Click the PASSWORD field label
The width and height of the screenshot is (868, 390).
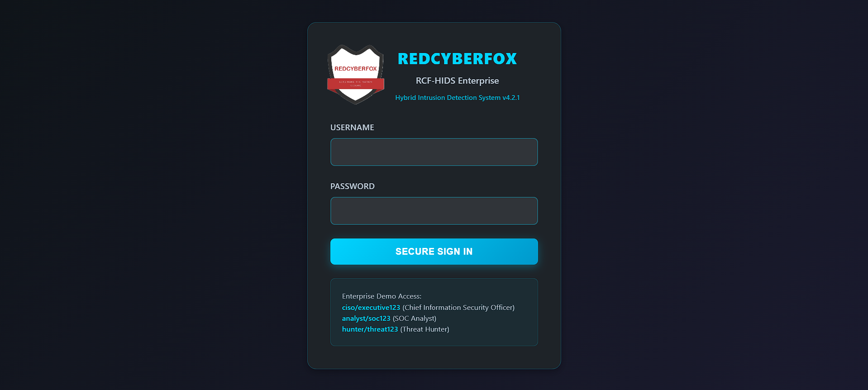(x=353, y=186)
